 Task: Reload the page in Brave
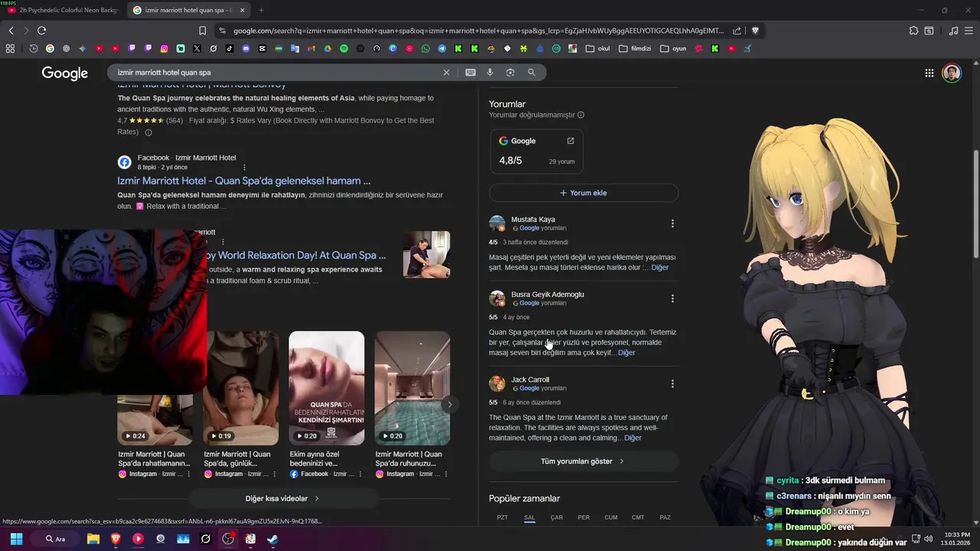coord(41,31)
